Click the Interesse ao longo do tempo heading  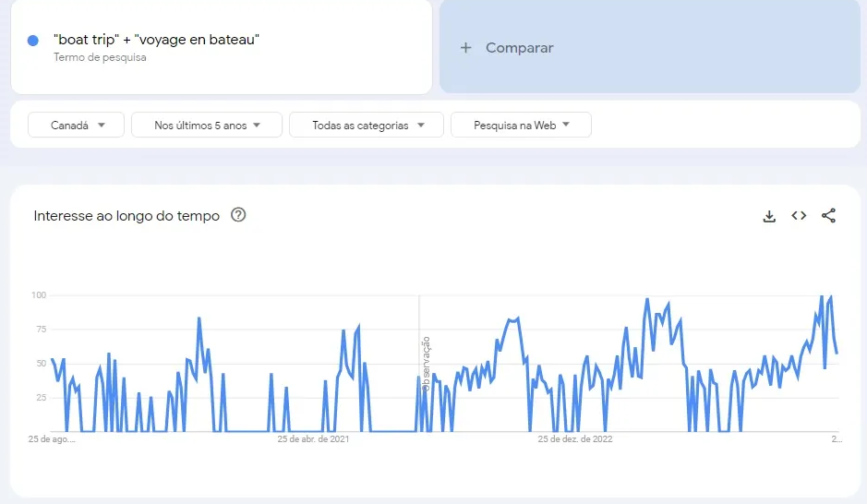(126, 216)
